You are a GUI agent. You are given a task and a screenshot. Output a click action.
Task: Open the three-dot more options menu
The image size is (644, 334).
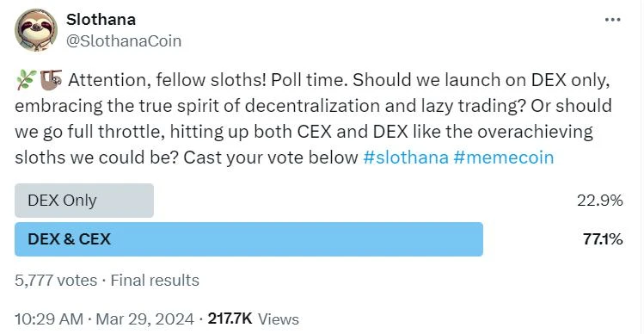coord(612,20)
